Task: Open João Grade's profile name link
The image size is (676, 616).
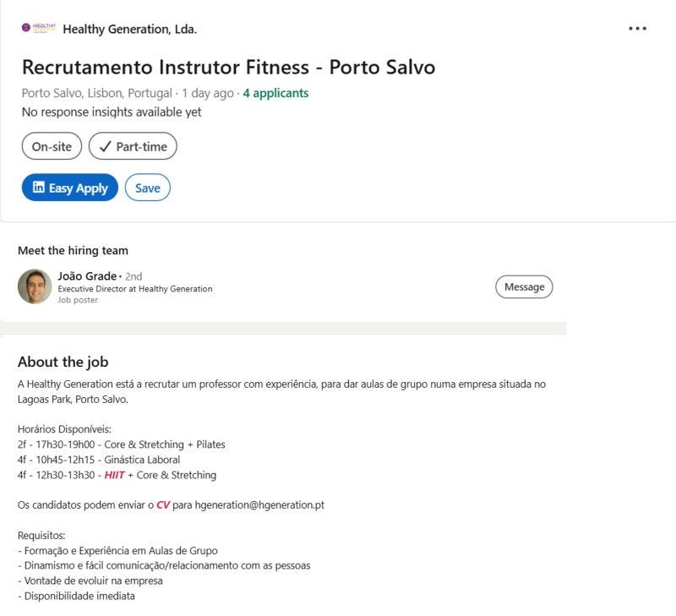Action: click(x=87, y=275)
